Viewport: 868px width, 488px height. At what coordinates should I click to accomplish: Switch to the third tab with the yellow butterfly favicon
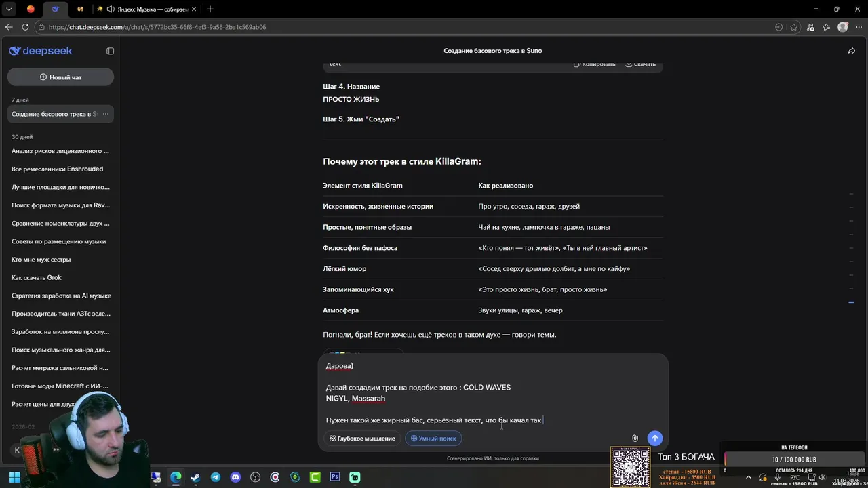[80, 9]
